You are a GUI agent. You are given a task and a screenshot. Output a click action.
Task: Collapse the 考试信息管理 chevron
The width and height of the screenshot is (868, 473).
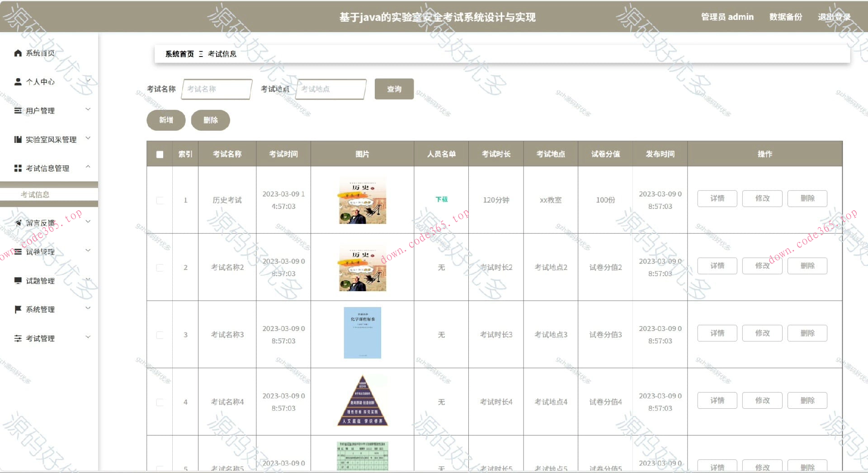pyautogui.click(x=88, y=167)
